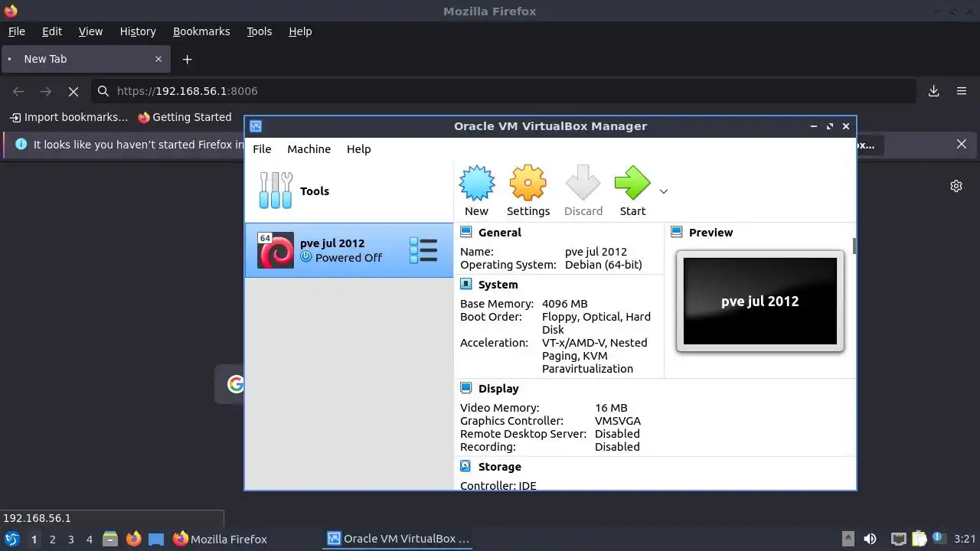This screenshot has height=551, width=980.
Task: Click the General section icon
Action: (465, 232)
